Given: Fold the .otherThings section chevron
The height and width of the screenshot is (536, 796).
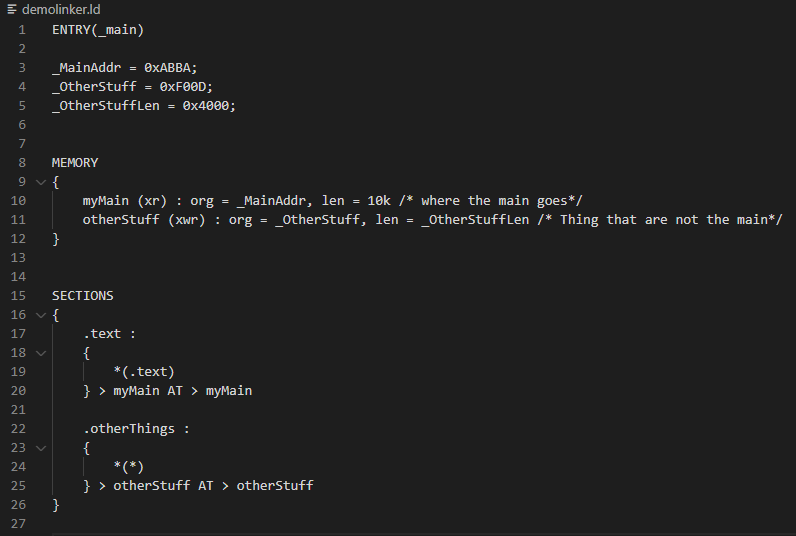Looking at the screenshot, I should pos(41,448).
